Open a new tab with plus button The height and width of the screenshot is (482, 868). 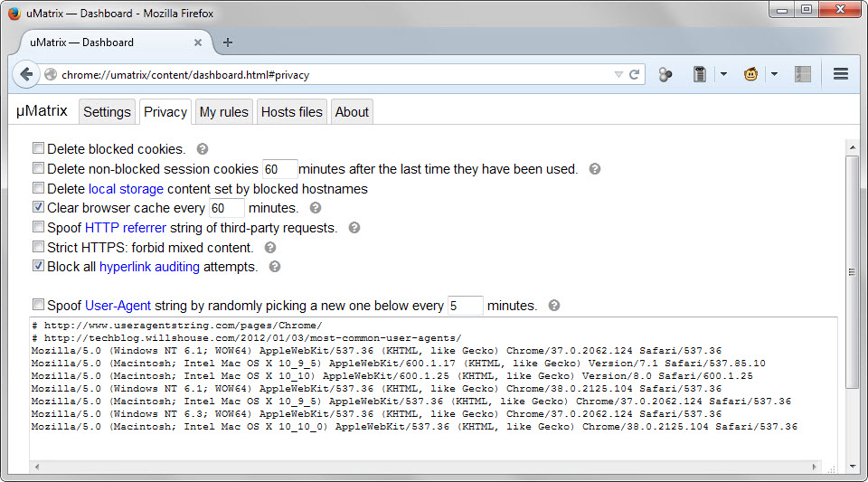[x=228, y=43]
